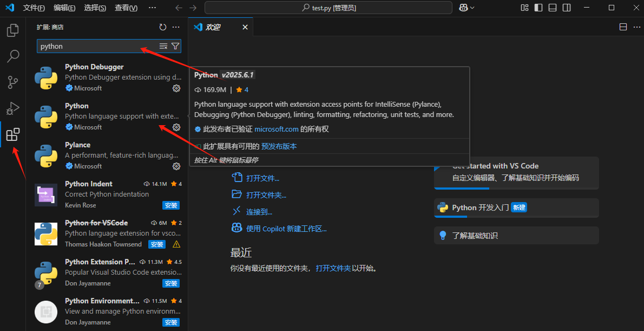Open the Search view in activity bar
Viewport: 644px width, 331px height.
pyautogui.click(x=13, y=56)
